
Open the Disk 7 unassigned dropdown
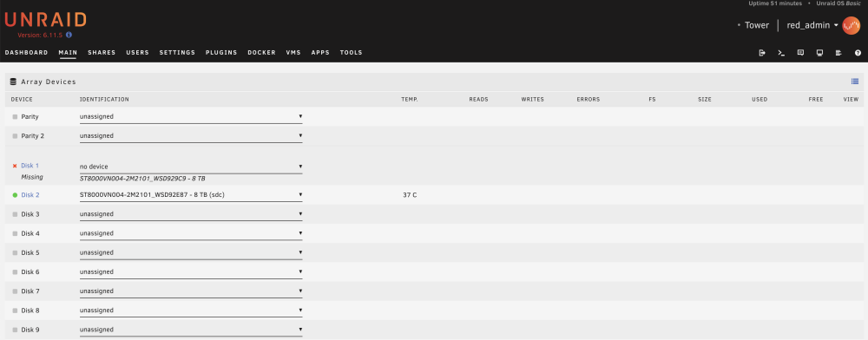(191, 291)
